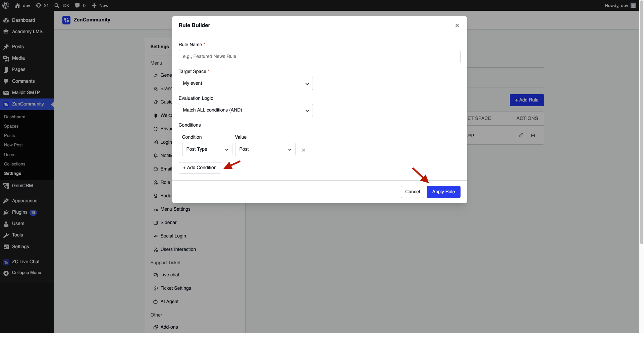Select Menu Settings in settings list
644x341 pixels.
[x=175, y=209]
